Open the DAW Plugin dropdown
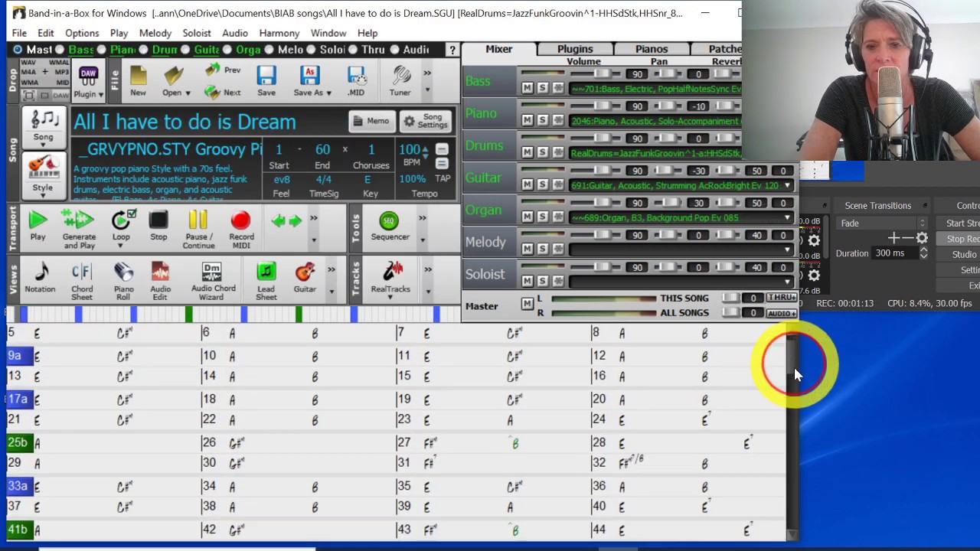 pos(100,94)
